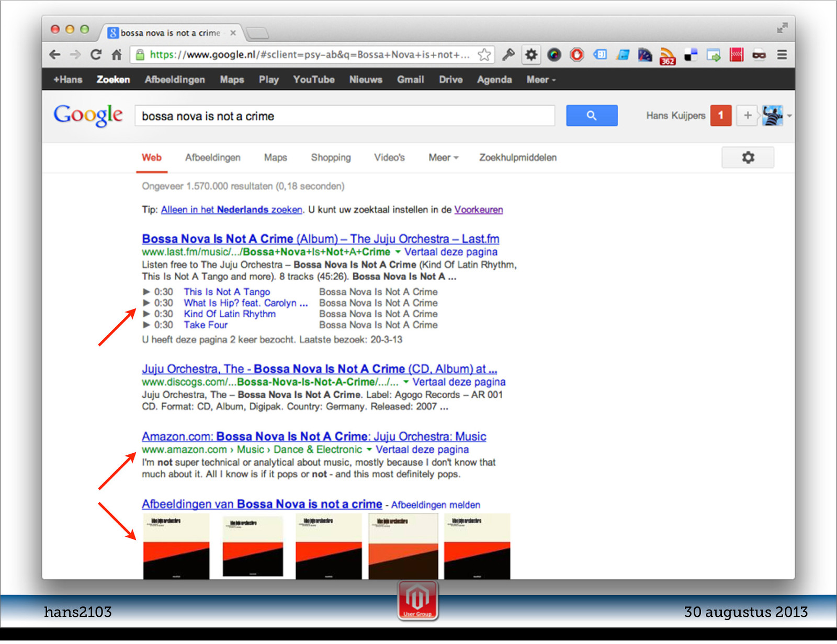
Task: Open Hans Kuijpers profile avatar
Action: pos(772,116)
